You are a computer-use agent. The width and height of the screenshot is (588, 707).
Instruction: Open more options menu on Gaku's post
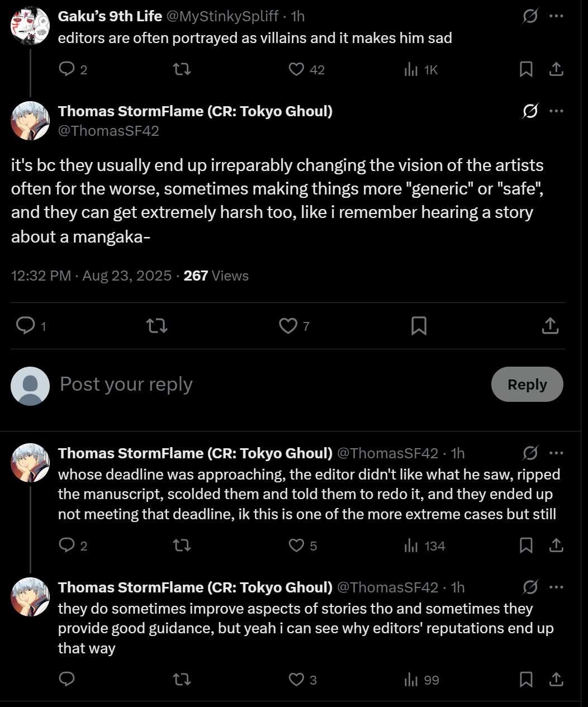click(556, 16)
